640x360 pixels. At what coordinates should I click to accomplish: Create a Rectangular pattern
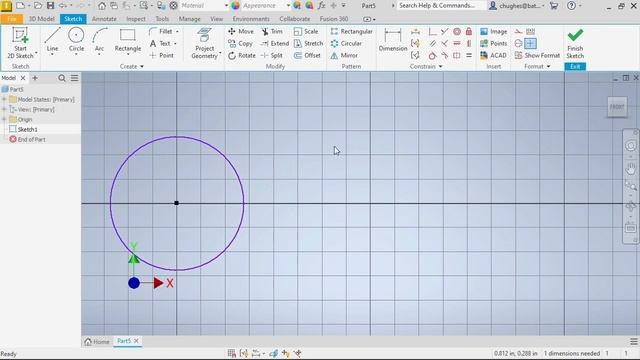pyautogui.click(x=351, y=31)
